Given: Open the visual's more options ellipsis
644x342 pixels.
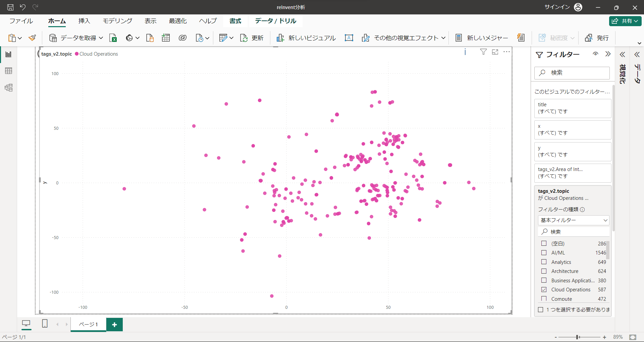Looking at the screenshot, I should 506,52.
